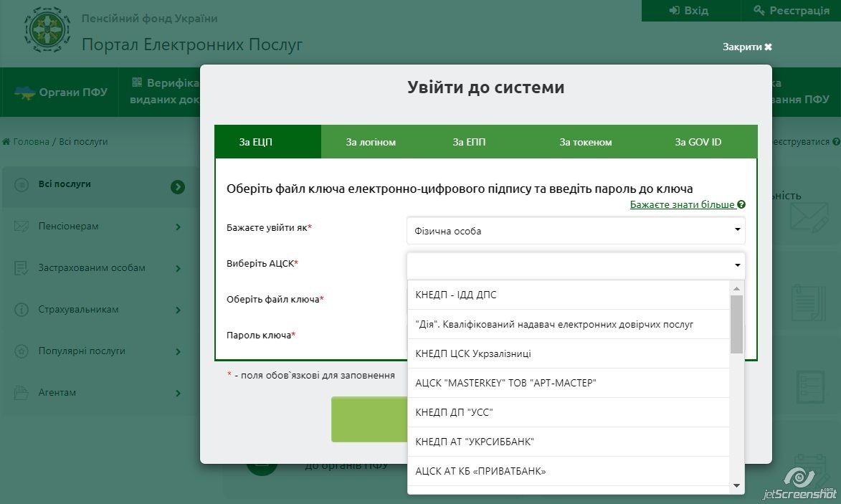Click the dropdown list scroll up arrow
841x504 pixels.
point(736,288)
